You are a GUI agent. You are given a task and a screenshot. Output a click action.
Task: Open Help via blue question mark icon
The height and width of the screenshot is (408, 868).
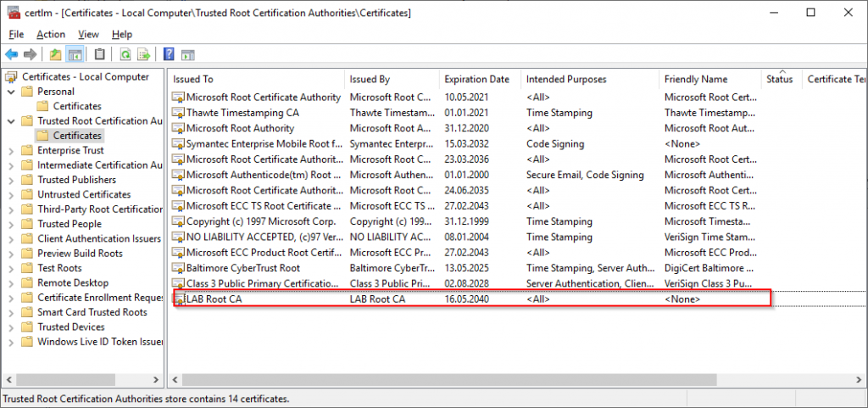[170, 54]
